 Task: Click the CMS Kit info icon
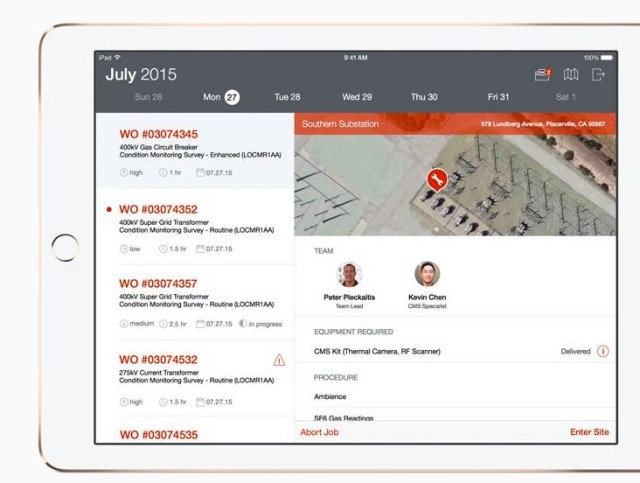[603, 351]
